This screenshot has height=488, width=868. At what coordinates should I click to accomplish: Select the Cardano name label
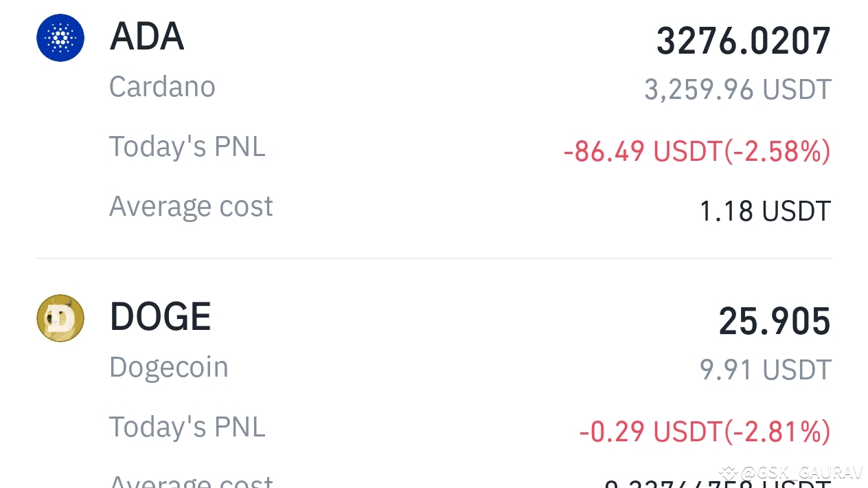click(x=162, y=87)
